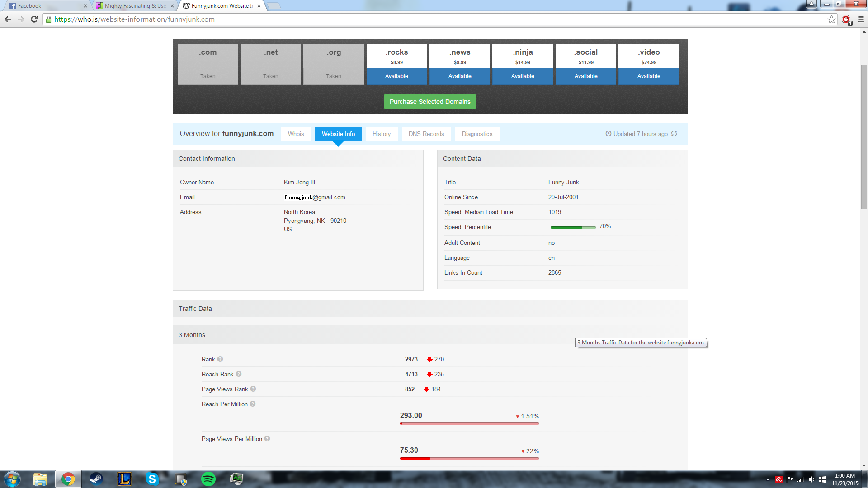Open Chrome hamburger menu
Image resolution: width=868 pixels, height=488 pixels.
coord(861,19)
